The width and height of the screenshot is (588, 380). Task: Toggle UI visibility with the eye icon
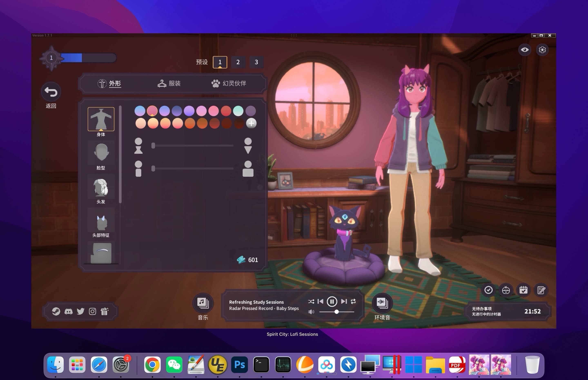[x=525, y=50]
